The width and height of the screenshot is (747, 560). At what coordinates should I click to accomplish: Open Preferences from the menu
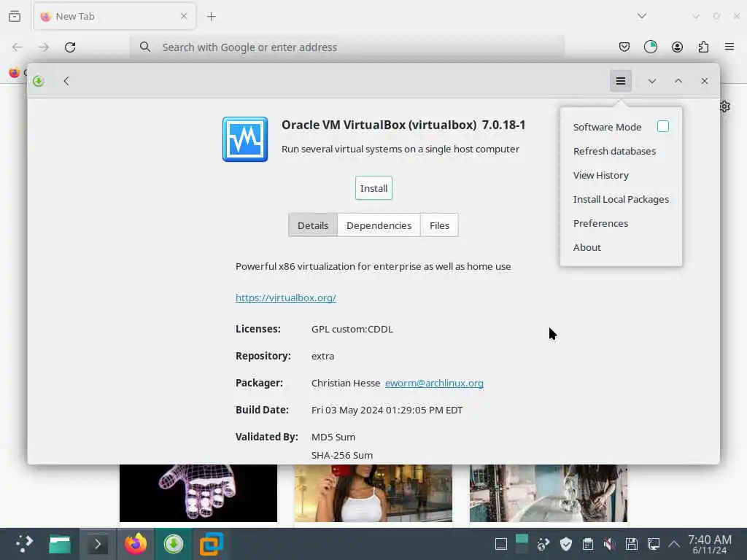pyautogui.click(x=600, y=223)
